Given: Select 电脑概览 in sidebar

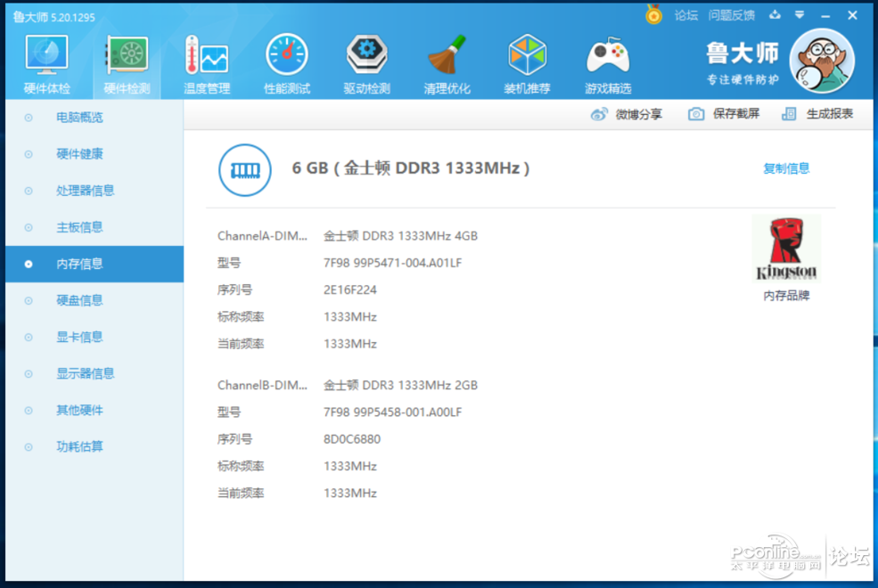Looking at the screenshot, I should [x=94, y=118].
